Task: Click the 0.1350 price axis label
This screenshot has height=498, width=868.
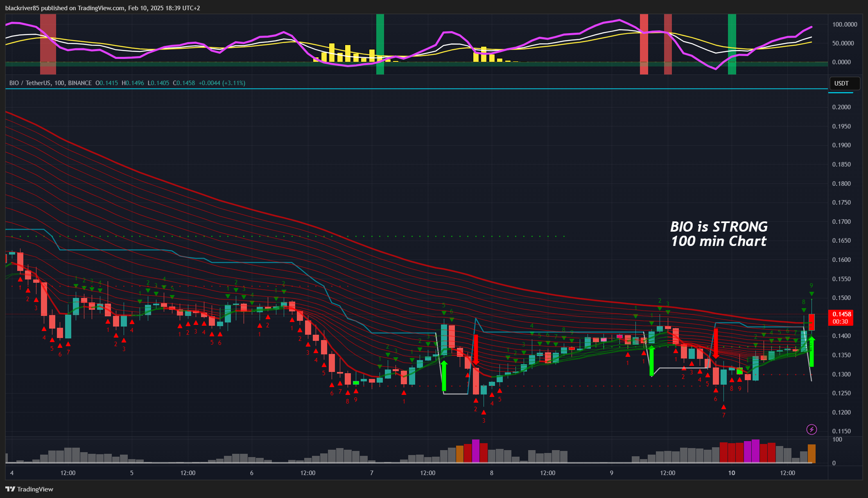Action: coord(841,355)
